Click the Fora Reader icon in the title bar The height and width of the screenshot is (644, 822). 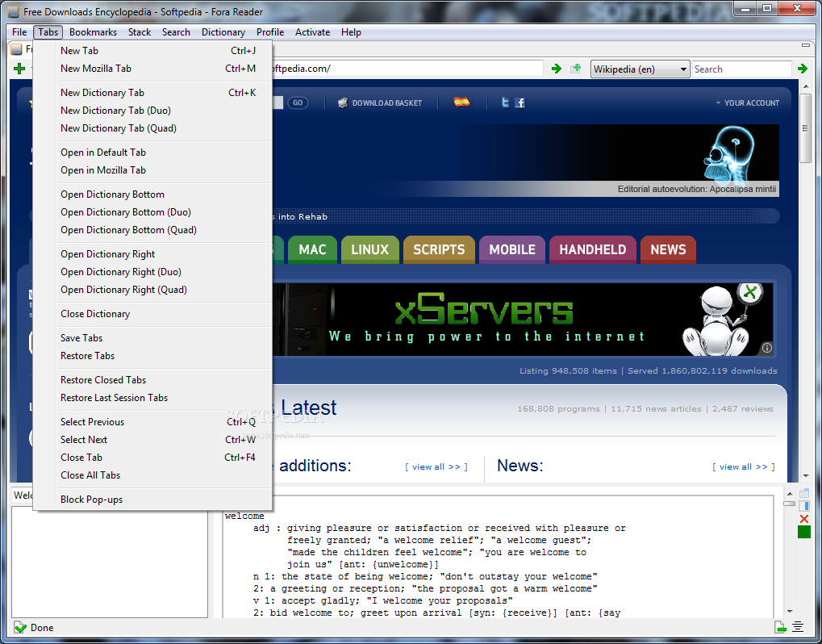(13, 11)
